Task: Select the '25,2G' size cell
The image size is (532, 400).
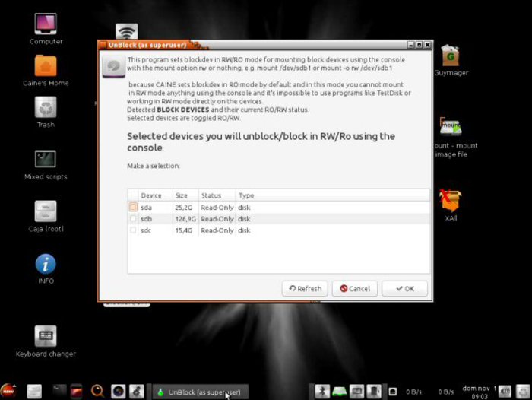Action: [184, 208]
